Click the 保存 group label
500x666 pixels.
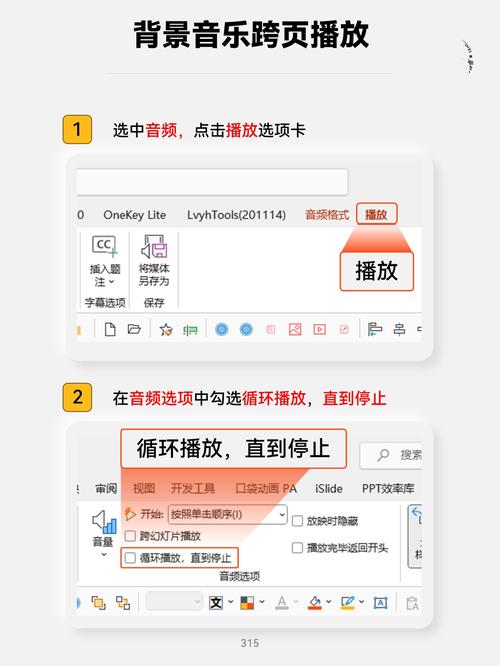154,302
